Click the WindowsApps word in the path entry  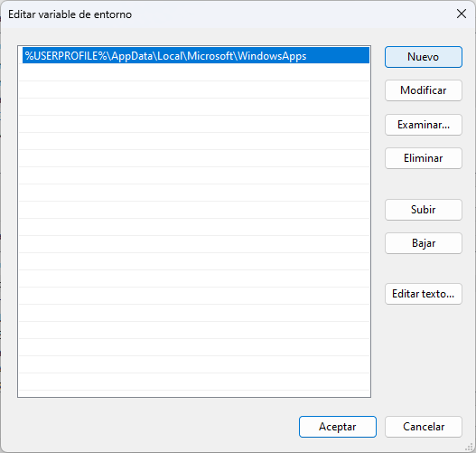coord(272,56)
